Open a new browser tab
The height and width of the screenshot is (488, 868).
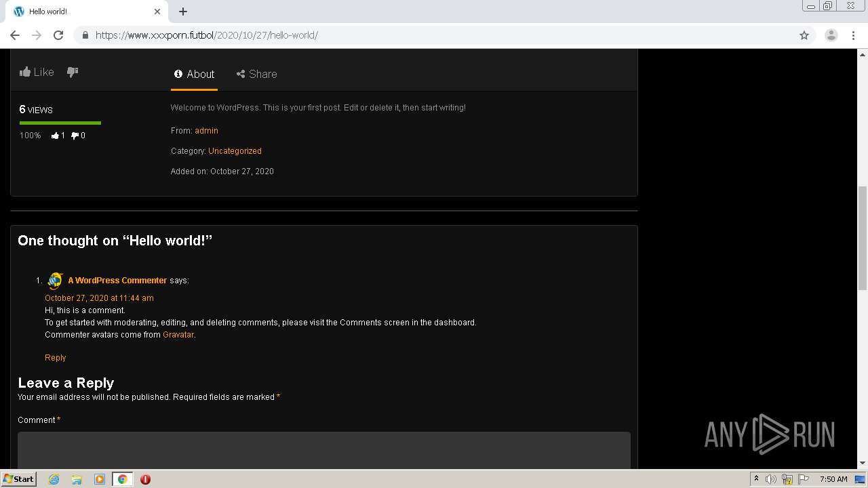183,12
